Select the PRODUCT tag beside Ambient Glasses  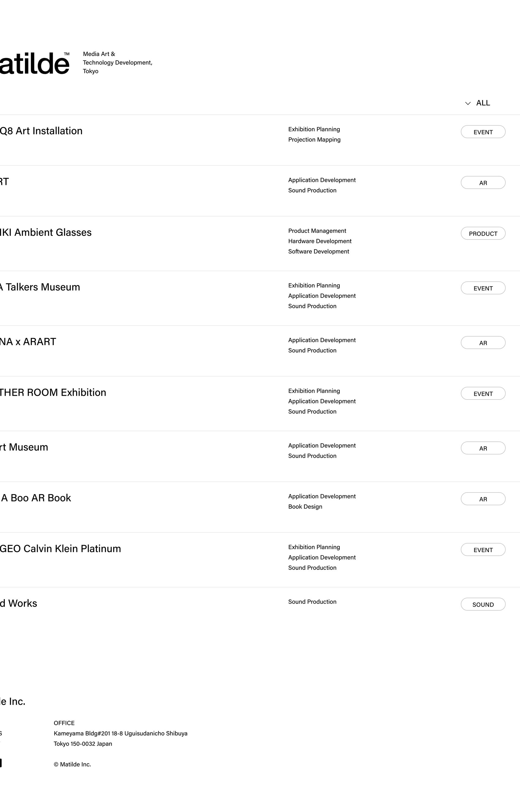pyautogui.click(x=483, y=233)
